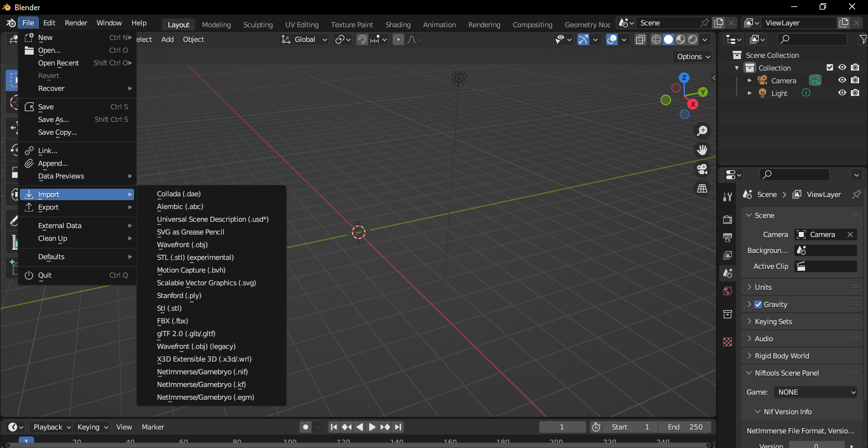Open the Keying dropdown in timeline
The image size is (868, 448).
click(x=92, y=427)
